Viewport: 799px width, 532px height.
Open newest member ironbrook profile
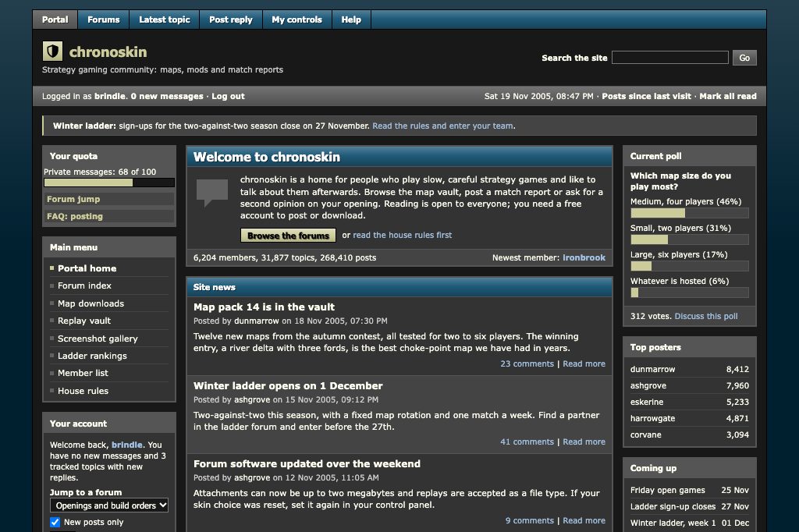point(584,258)
